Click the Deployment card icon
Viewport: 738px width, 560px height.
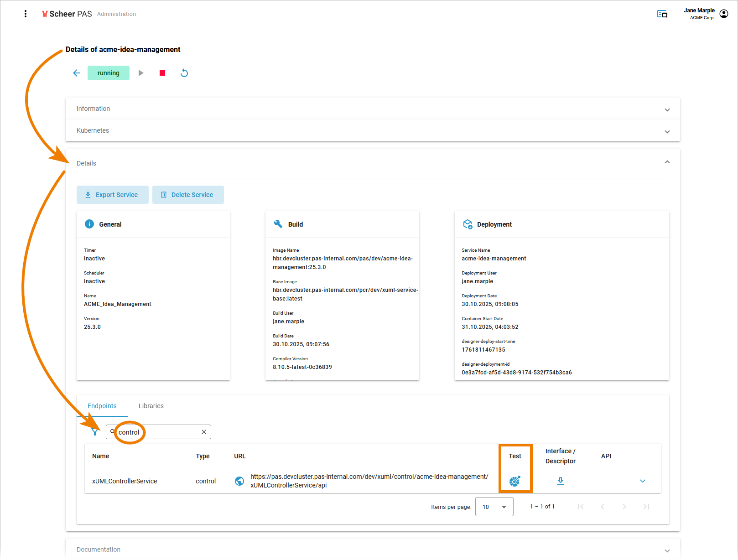pyautogui.click(x=468, y=224)
